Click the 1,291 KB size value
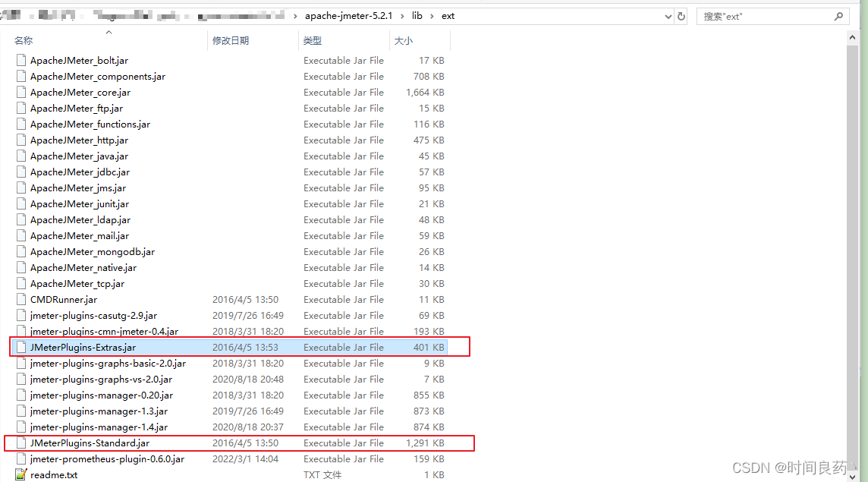 tap(425, 443)
